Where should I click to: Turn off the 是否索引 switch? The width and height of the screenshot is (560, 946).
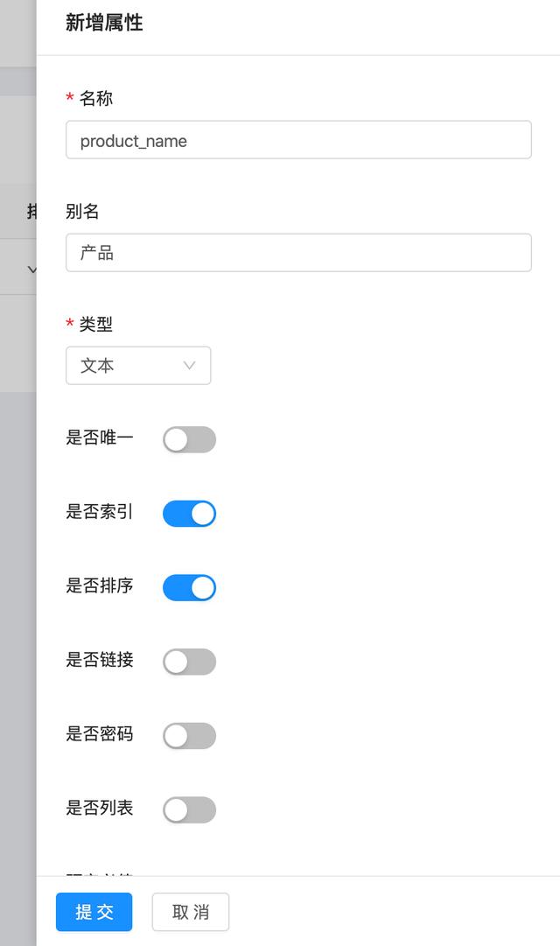[x=189, y=514]
